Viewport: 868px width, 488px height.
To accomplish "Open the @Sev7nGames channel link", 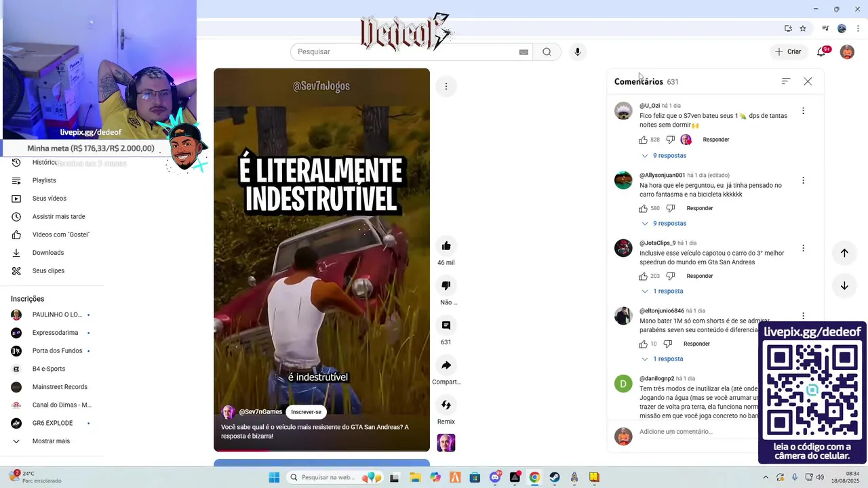I will click(260, 412).
